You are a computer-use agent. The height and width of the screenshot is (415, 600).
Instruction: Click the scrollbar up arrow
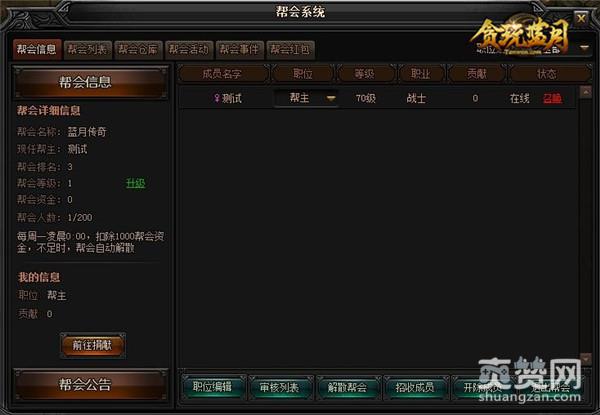coord(586,92)
